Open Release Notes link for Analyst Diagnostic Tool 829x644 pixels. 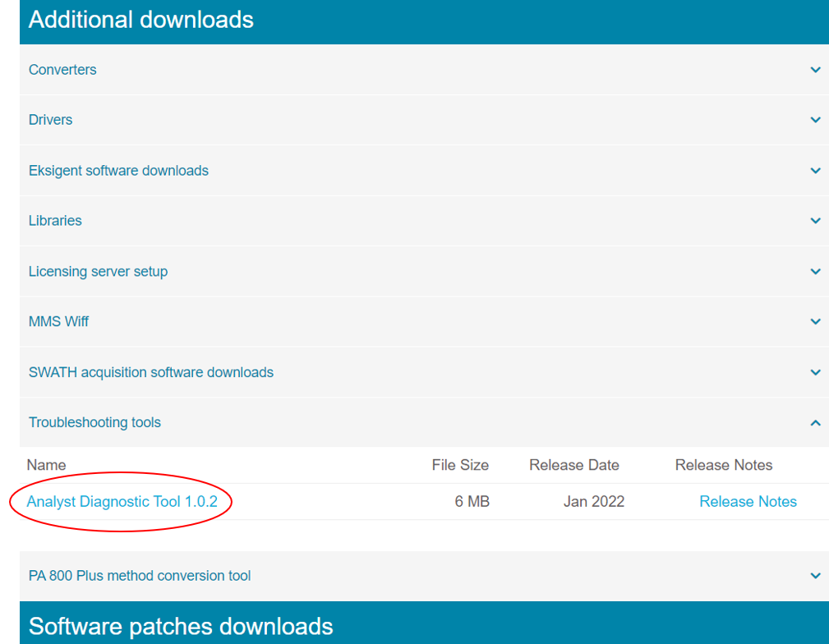[748, 501]
